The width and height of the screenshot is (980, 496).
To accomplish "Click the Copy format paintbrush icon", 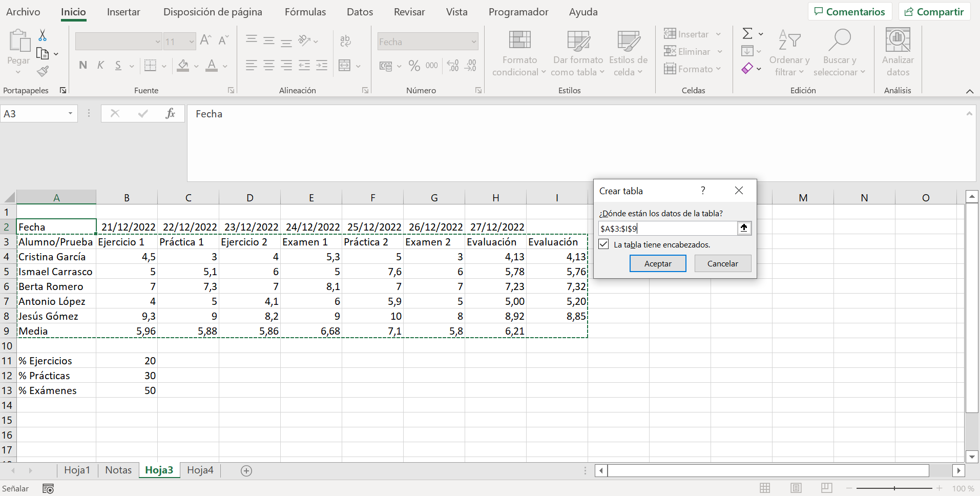I will click(x=43, y=71).
